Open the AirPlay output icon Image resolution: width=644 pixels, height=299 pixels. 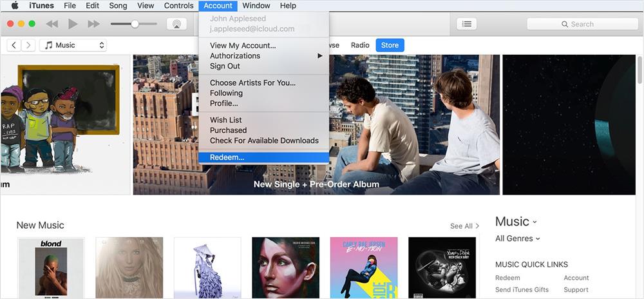click(x=176, y=24)
